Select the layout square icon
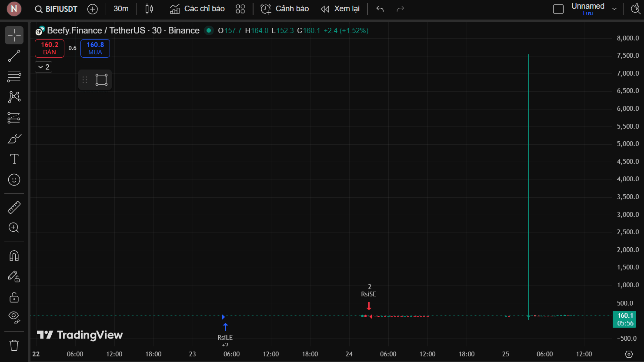 pos(558,9)
